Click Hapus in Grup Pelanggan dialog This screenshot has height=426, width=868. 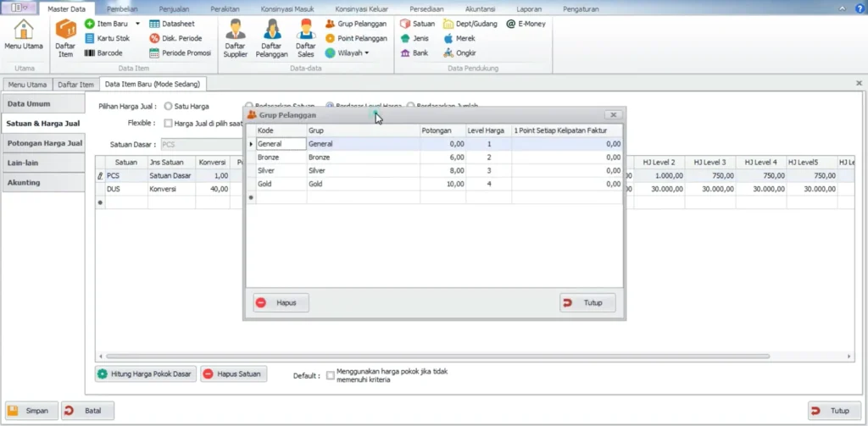point(281,302)
